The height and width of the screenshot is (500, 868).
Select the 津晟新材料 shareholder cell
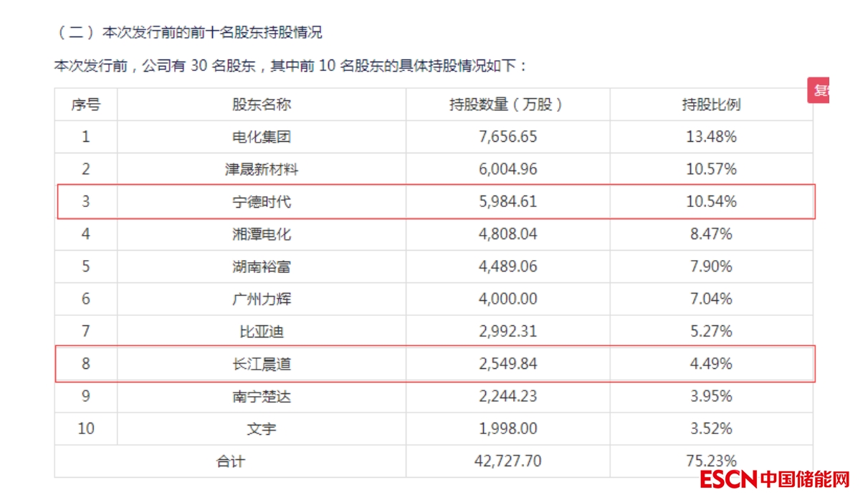262,170
